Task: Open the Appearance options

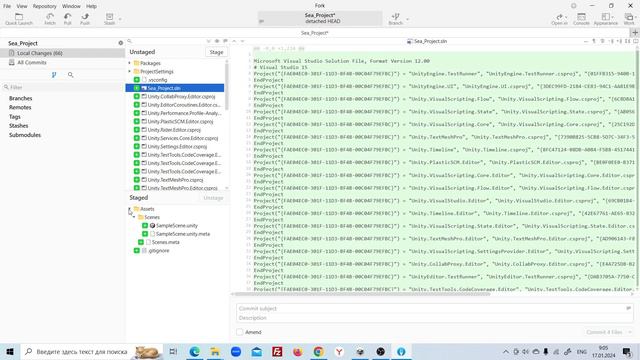Action: [x=606, y=19]
